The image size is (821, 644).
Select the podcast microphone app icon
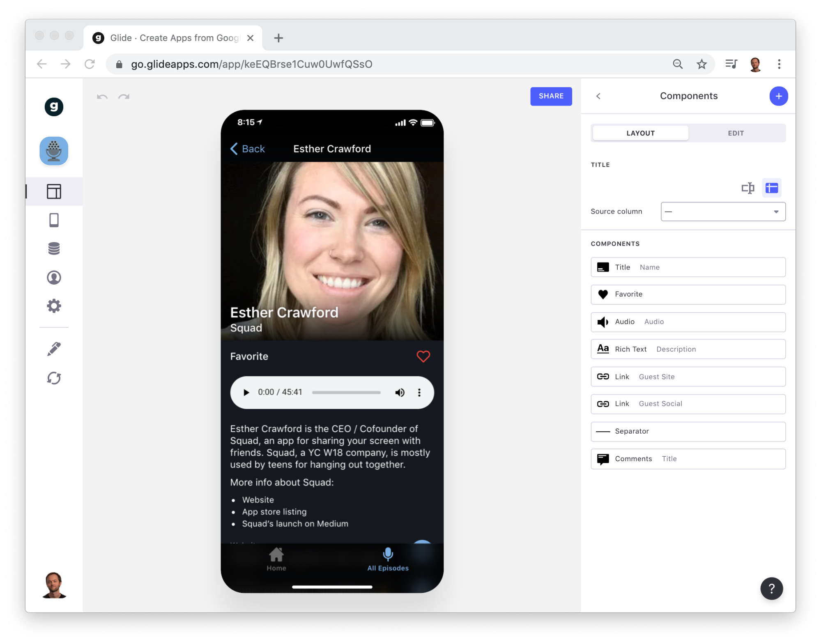pyautogui.click(x=54, y=151)
